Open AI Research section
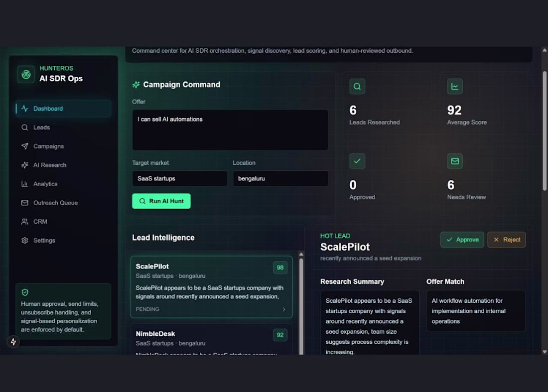548x392 pixels. click(63, 165)
